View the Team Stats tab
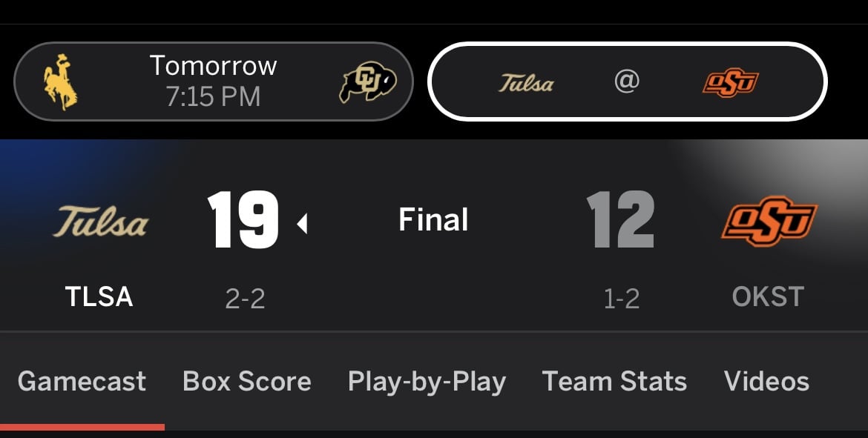This screenshot has width=868, height=438. tap(614, 382)
